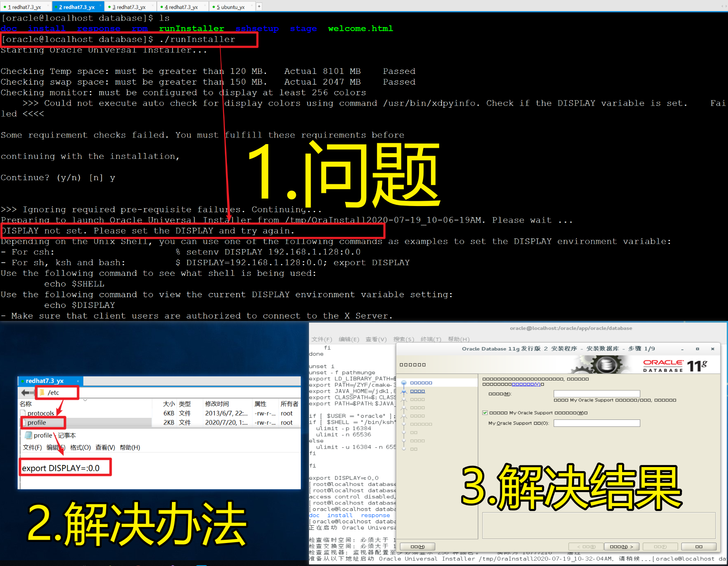Viewport: 728px width, 566px height.
Task: Close the Oracle Database 11g installer window
Action: point(712,349)
